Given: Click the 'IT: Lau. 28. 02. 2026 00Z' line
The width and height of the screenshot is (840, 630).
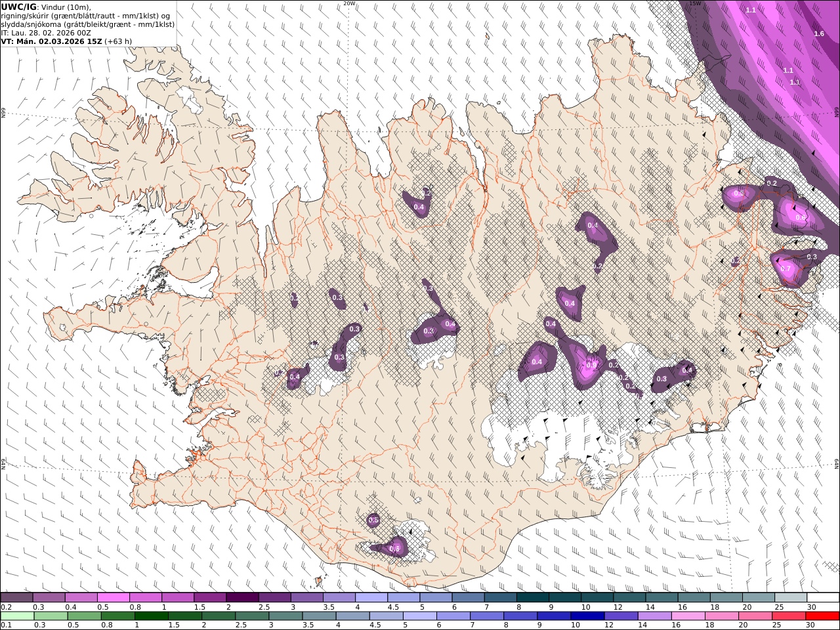Looking at the screenshot, I should click(x=46, y=32).
